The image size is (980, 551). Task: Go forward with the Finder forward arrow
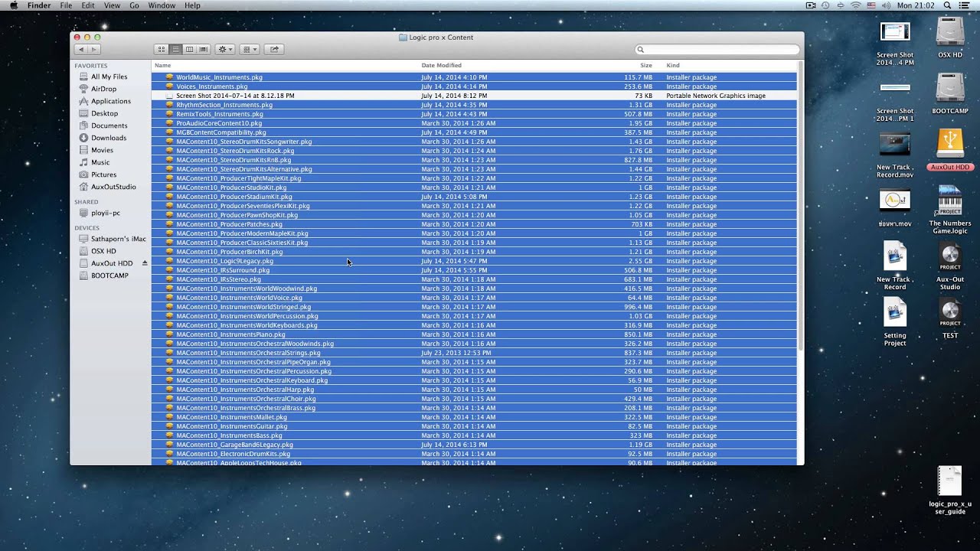[x=94, y=49]
